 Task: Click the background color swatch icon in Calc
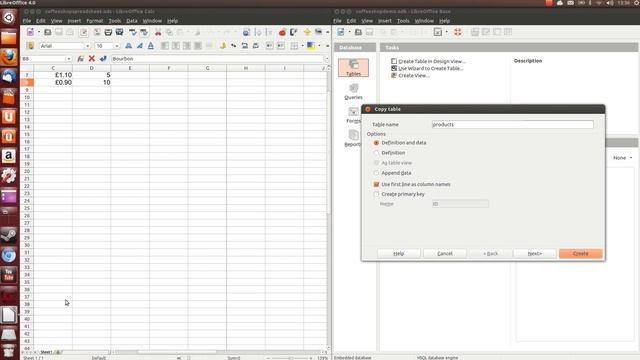tap(311, 46)
